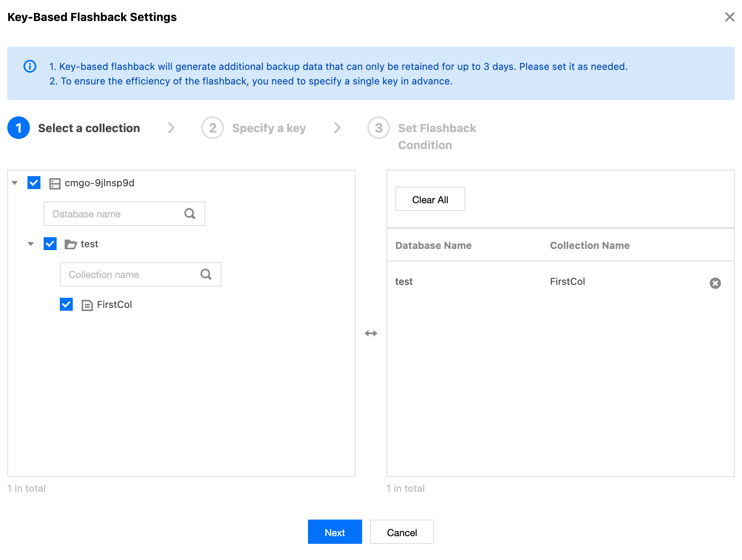
Task: Click the chevron after Select a collection
Action: [x=171, y=128]
